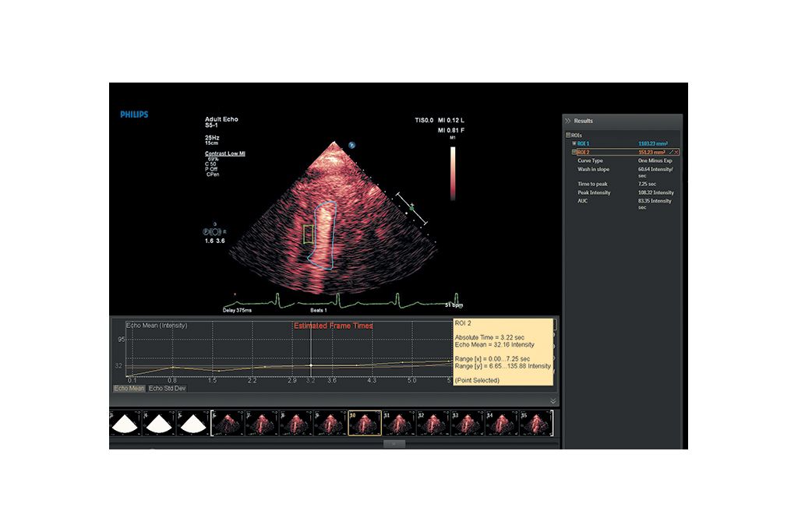Click the Curve Type value One Minus Exp

[x=655, y=160]
